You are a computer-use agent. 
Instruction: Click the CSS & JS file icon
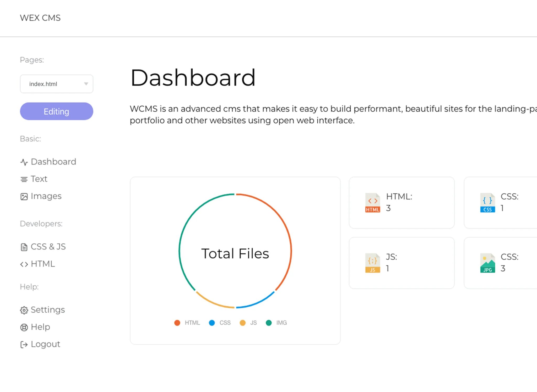click(24, 247)
